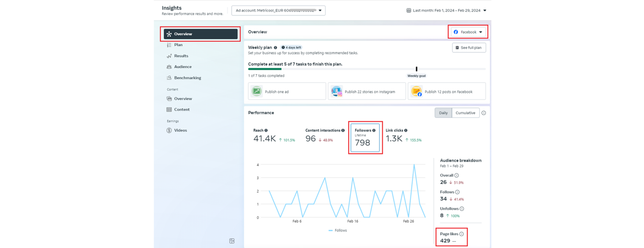
Task: Click the Link clicks info icon
Action: tap(406, 130)
